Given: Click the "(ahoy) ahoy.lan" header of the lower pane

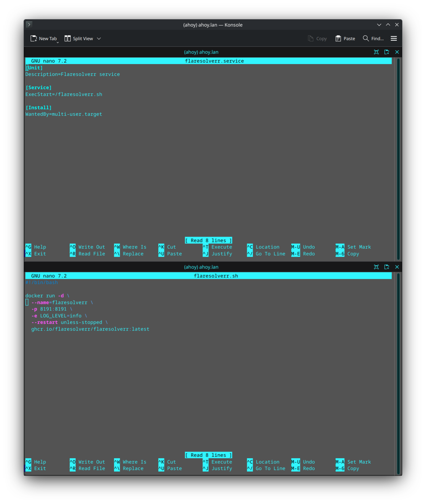Looking at the screenshot, I should tap(201, 267).
